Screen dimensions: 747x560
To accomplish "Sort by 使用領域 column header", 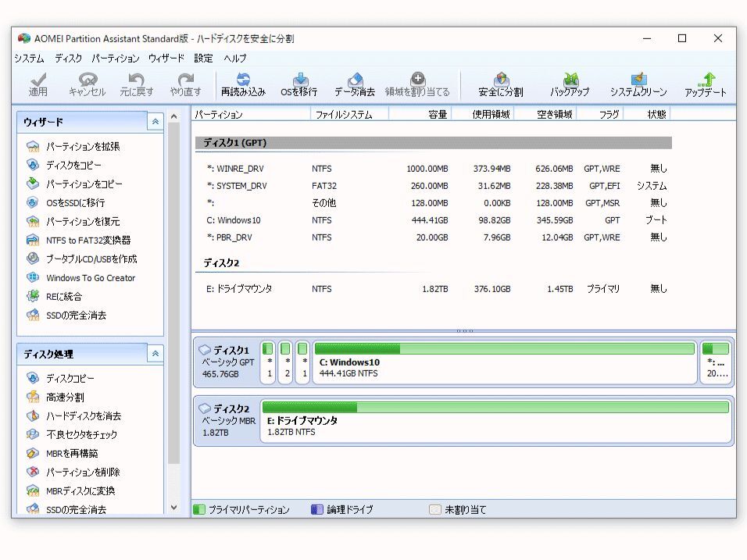I will (483, 114).
